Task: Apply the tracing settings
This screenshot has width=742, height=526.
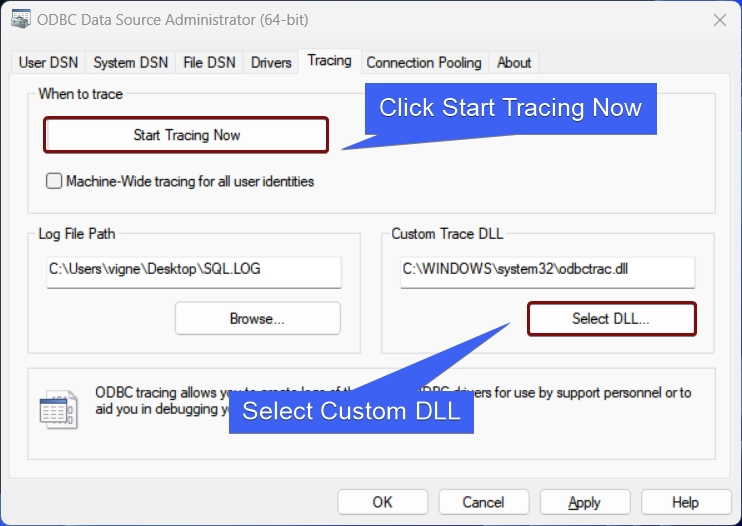Action: click(x=585, y=502)
